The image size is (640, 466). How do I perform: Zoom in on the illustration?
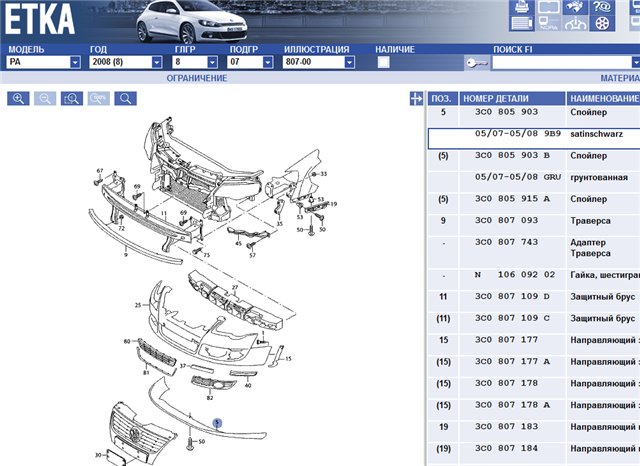(19, 98)
